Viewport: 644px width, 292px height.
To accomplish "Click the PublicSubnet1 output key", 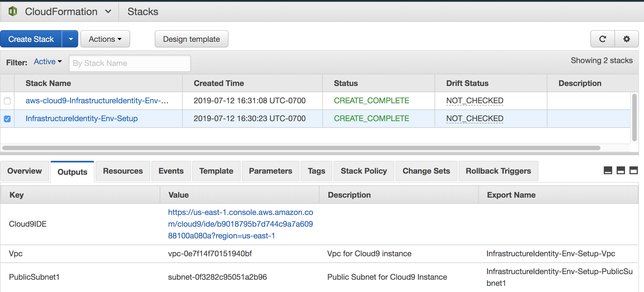I will click(x=34, y=277).
